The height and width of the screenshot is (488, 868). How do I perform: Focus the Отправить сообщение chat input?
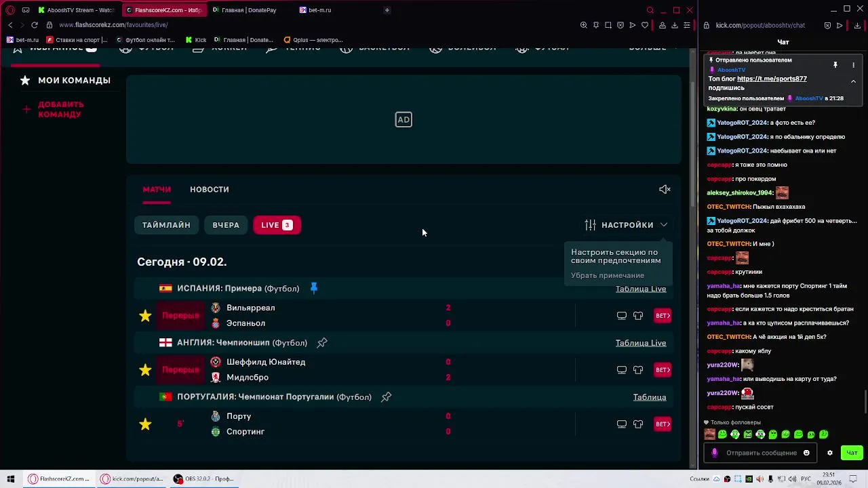761,453
